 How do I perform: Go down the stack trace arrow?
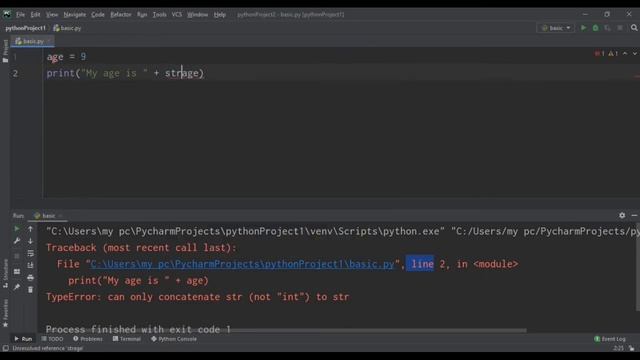[x=30, y=241]
